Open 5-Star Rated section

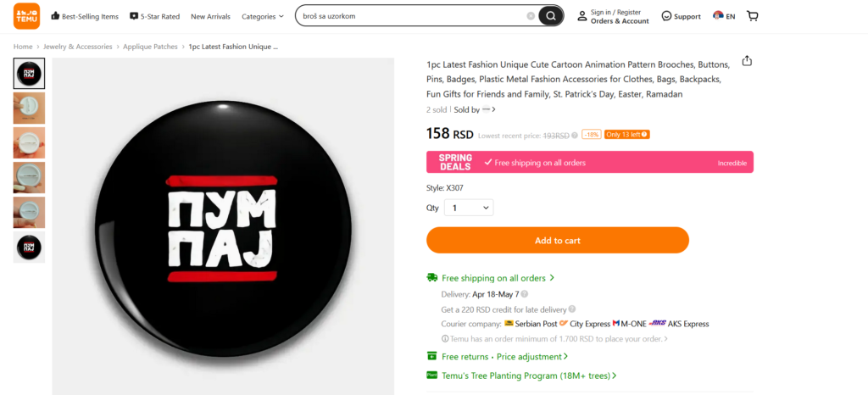pos(155,16)
